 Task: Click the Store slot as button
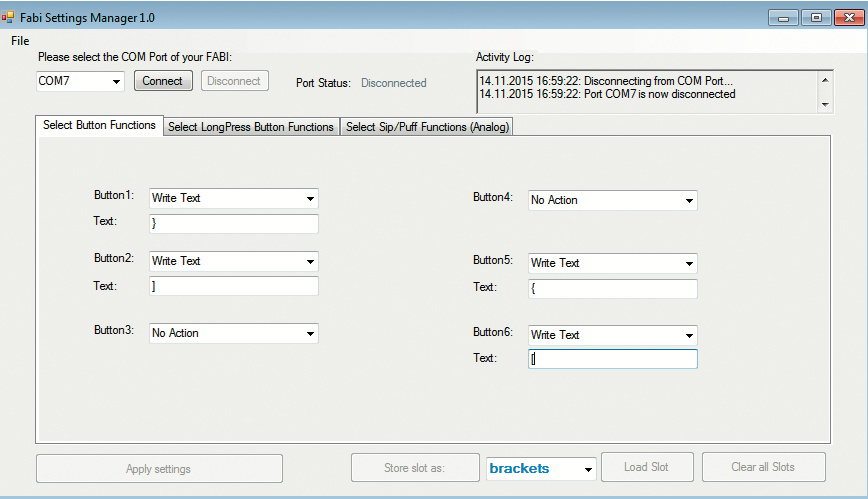coord(415,467)
